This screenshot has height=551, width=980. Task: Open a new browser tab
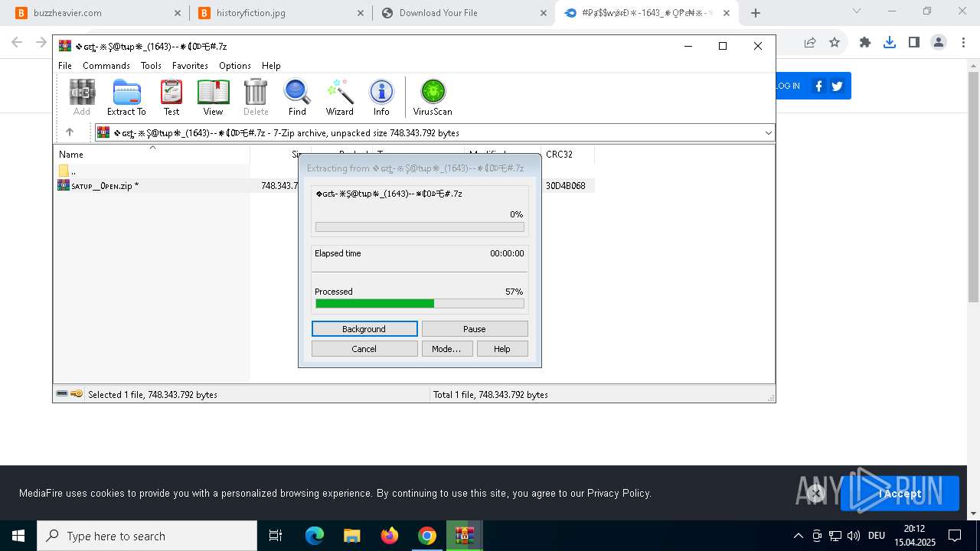coord(756,13)
